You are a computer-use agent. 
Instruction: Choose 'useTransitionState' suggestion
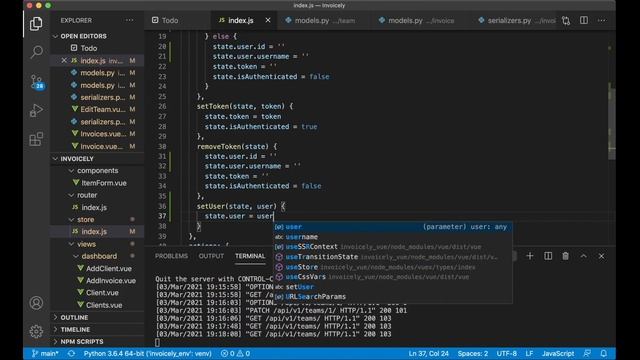click(x=393, y=257)
